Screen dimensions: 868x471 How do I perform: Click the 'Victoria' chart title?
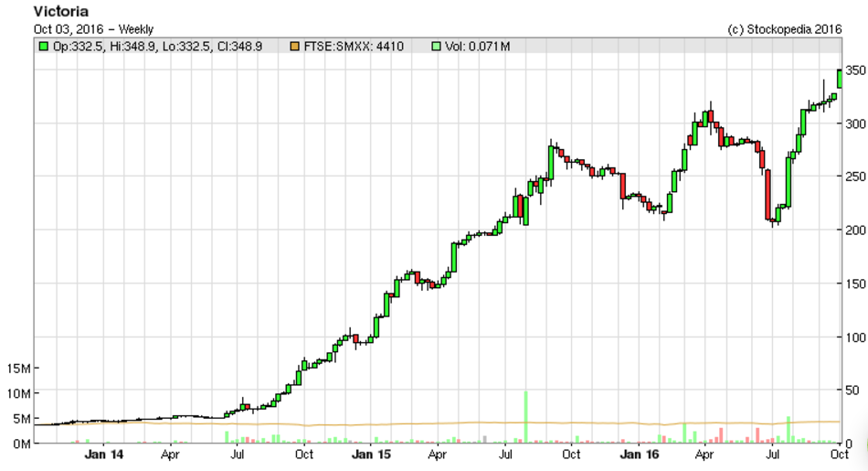(x=61, y=11)
